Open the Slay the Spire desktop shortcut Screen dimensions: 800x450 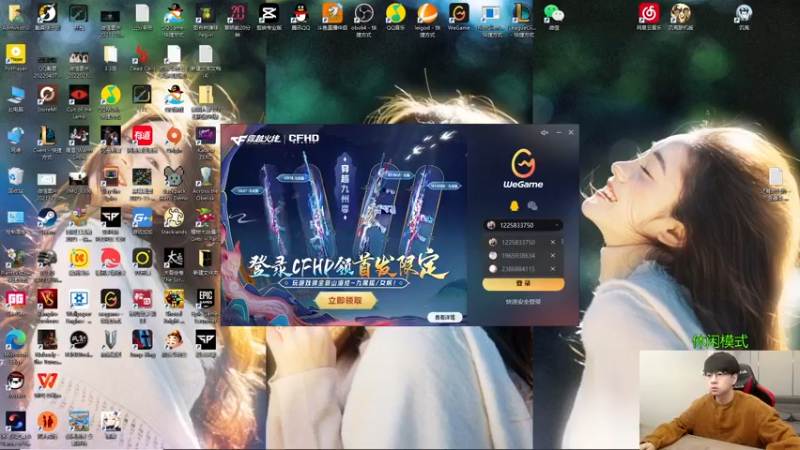click(110, 184)
